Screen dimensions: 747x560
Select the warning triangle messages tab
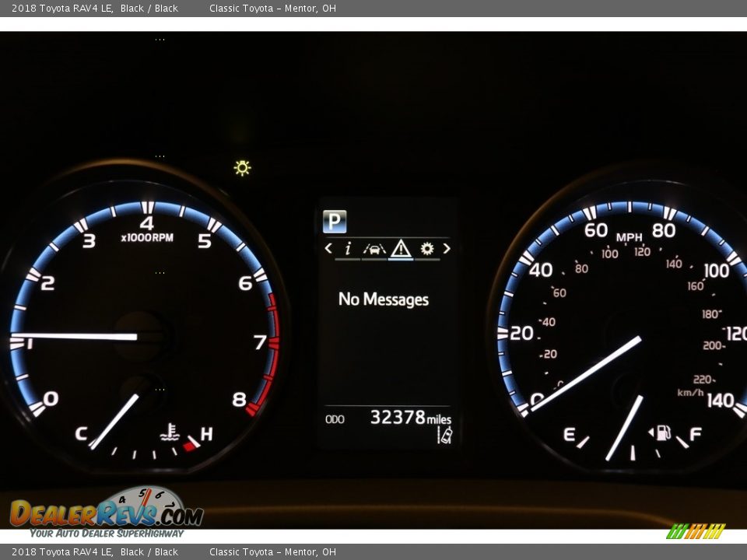tap(401, 248)
